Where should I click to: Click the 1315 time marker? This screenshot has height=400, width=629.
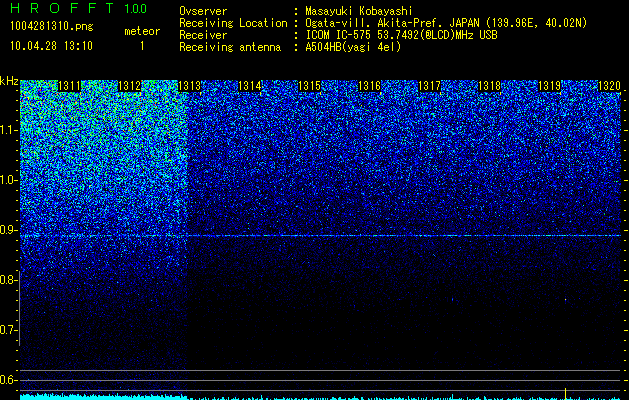(x=309, y=86)
